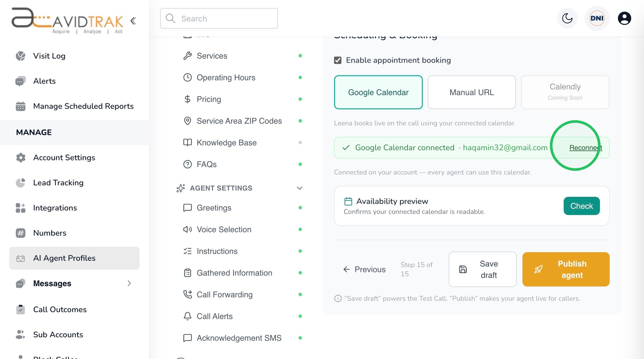Click the Call Forwarding phone icon
Screen dimensions: 644x359
187,294
